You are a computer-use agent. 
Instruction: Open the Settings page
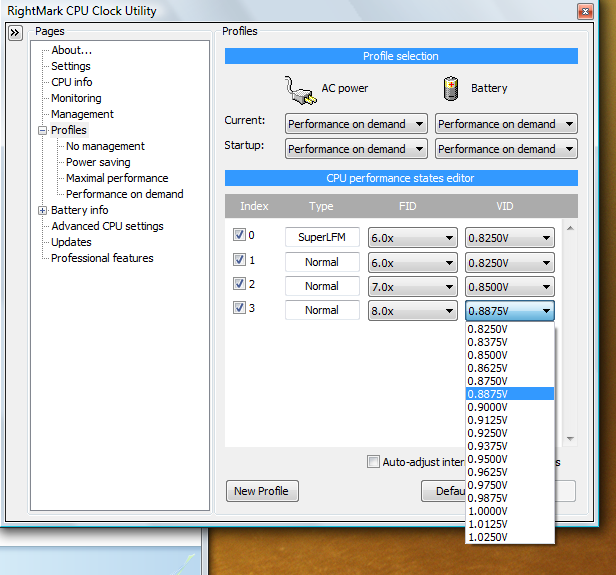71,66
